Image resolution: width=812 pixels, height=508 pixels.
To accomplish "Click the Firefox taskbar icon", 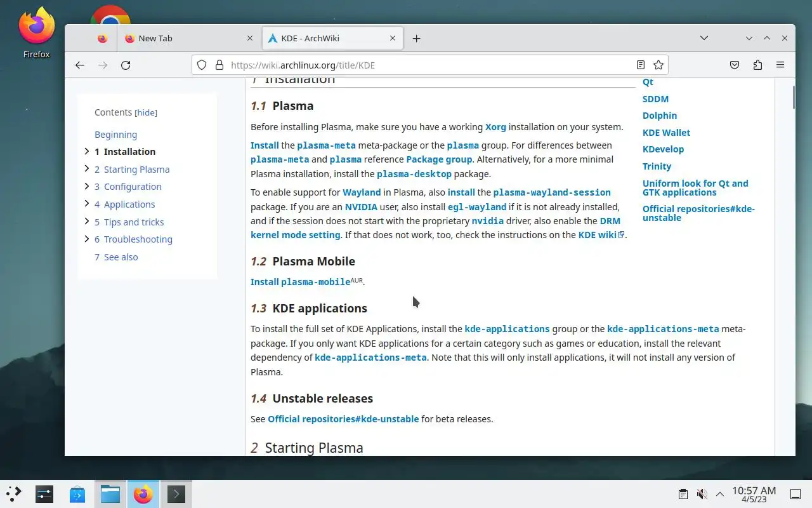I will pos(143,493).
